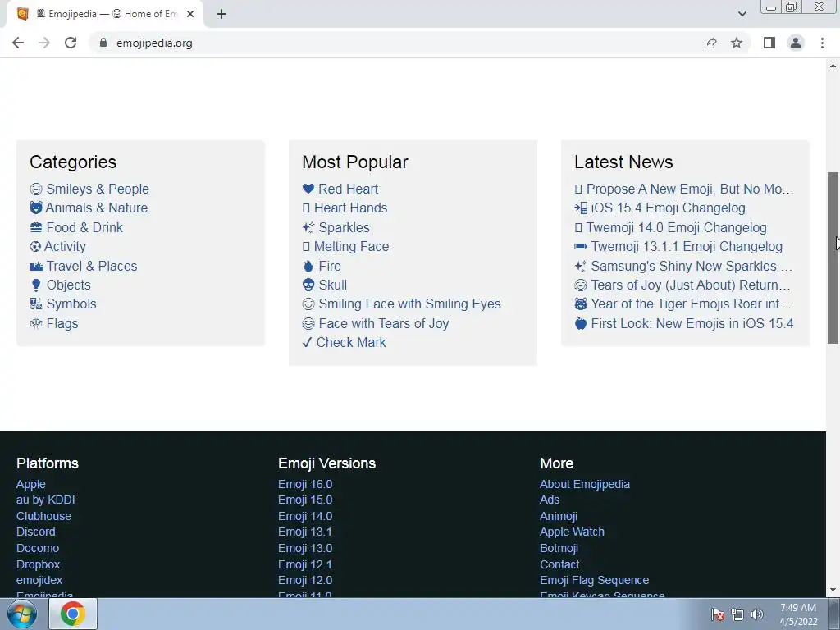Open iOS 15.4 Emoji Changelog article
Image resolution: width=840 pixels, height=630 pixels.
click(668, 208)
